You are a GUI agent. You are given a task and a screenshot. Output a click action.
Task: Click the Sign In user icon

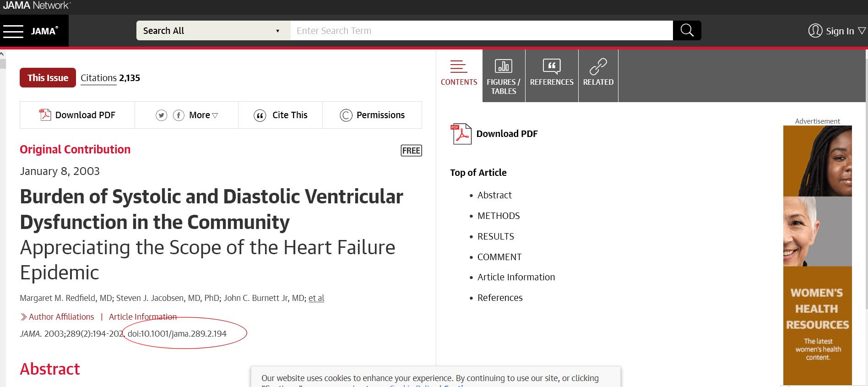815,31
